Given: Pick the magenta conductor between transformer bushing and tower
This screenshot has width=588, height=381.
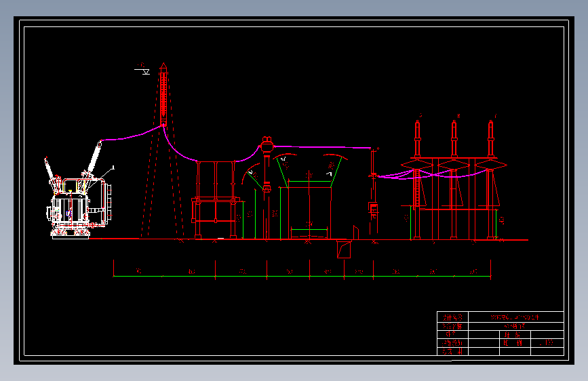Looking at the screenshot, I should 132,134.
